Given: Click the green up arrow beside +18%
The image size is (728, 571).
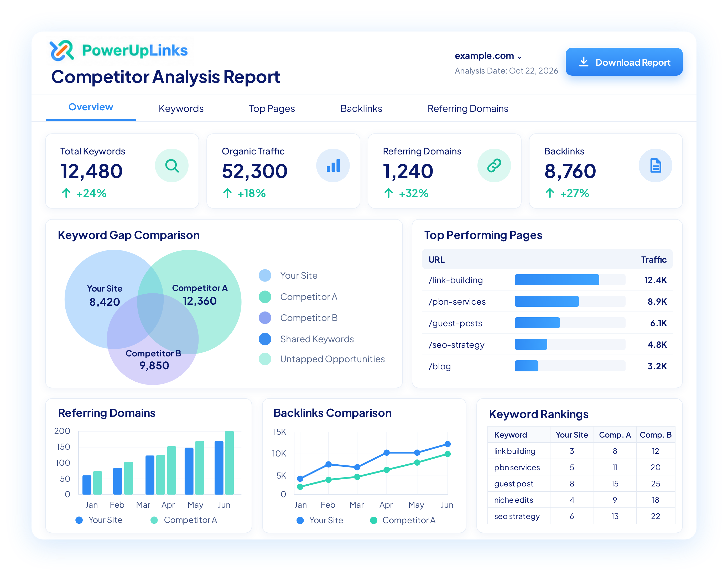Looking at the screenshot, I should tap(227, 193).
